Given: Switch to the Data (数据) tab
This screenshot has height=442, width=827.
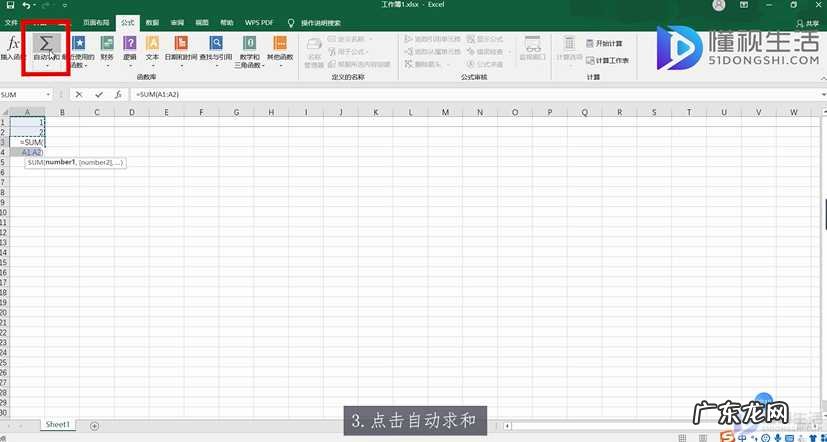Looking at the screenshot, I should click(x=152, y=23).
